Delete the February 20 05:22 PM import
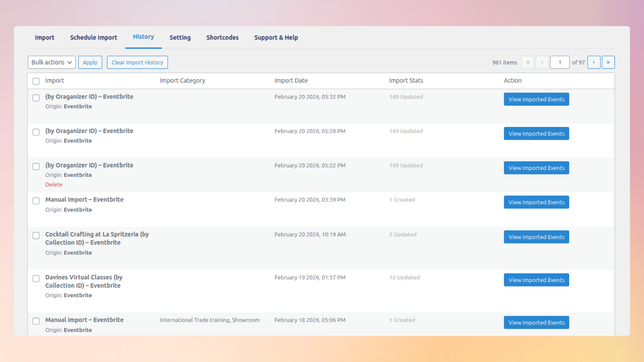 pyautogui.click(x=54, y=184)
